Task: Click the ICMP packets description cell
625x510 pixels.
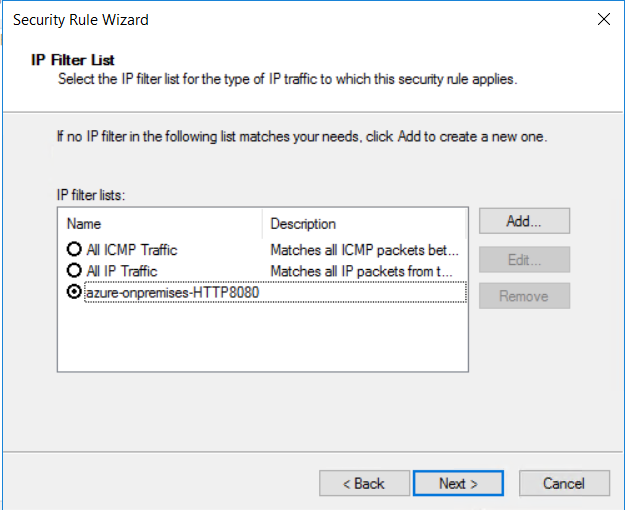Action: pos(364,250)
